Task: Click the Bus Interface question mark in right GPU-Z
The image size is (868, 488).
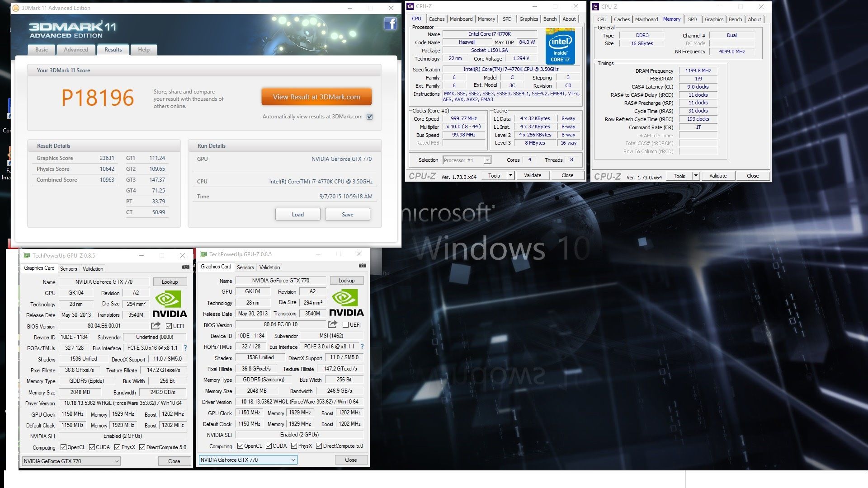Action: (x=362, y=347)
